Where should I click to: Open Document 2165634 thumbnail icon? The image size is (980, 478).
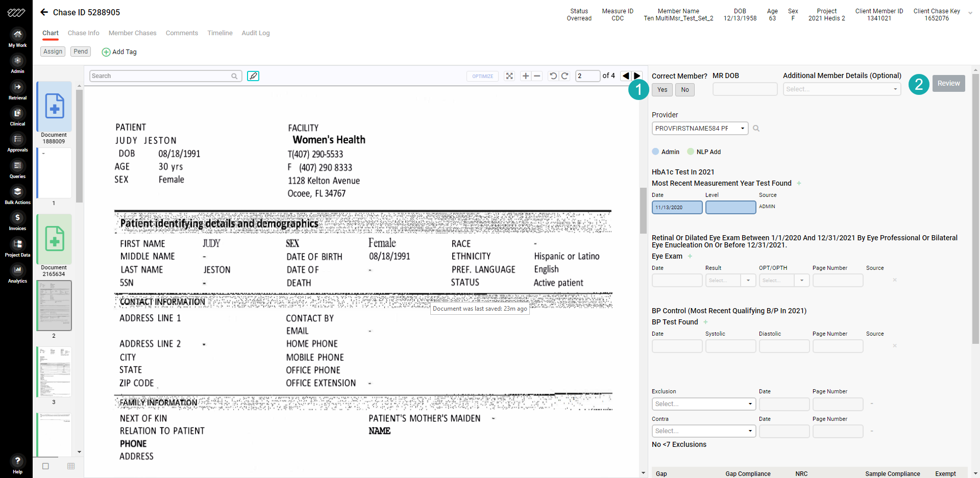click(x=54, y=239)
